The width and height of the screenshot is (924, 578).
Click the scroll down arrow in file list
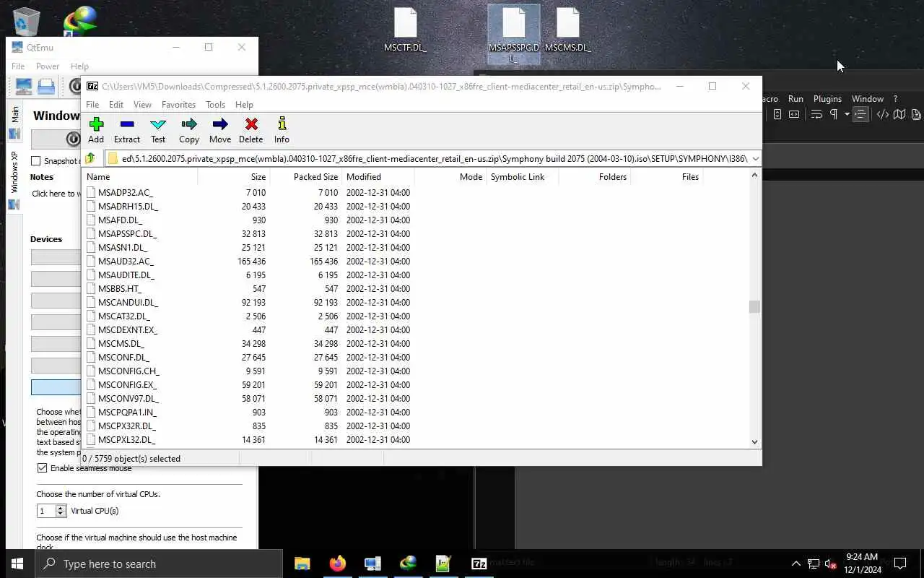tap(754, 442)
